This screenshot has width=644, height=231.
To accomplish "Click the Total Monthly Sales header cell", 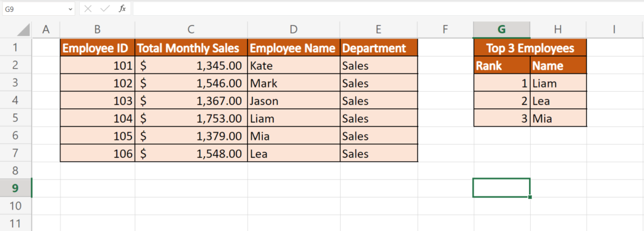I will pyautogui.click(x=191, y=48).
